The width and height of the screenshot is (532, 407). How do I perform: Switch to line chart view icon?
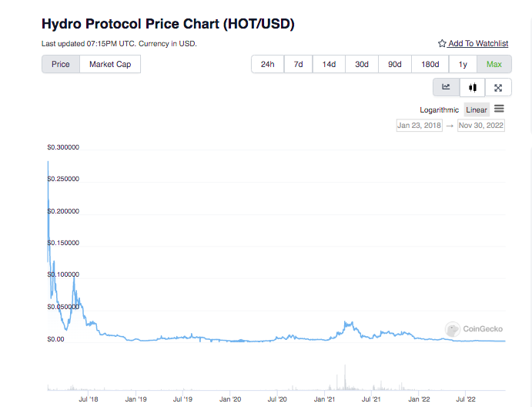[x=447, y=87]
